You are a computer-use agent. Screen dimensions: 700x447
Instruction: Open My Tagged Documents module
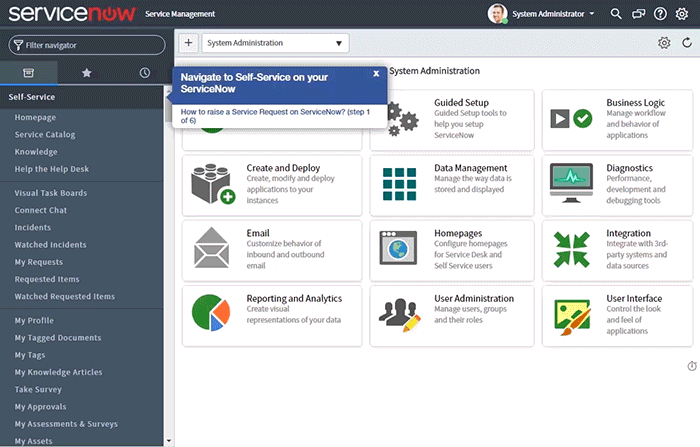(58, 338)
